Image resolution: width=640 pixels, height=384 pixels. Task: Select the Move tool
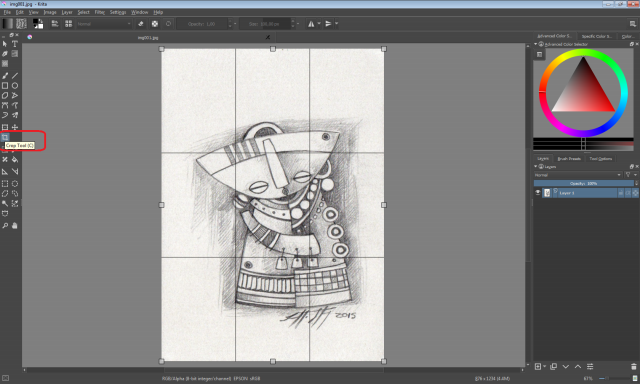15,127
